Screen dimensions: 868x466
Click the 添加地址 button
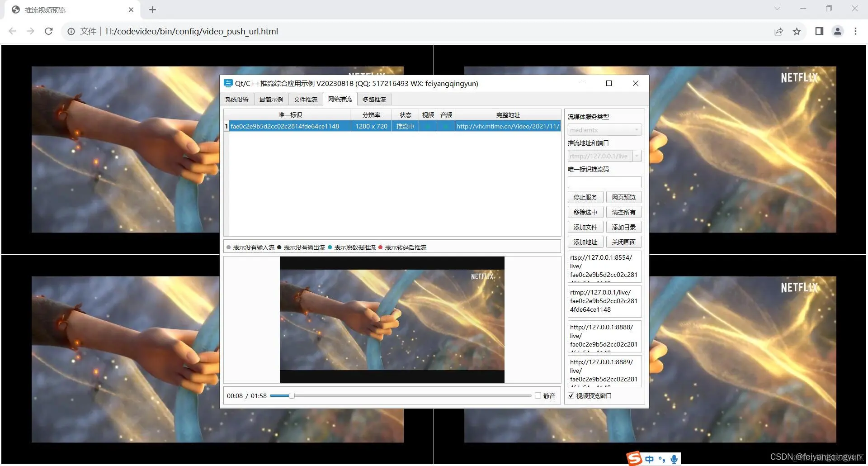click(x=585, y=242)
